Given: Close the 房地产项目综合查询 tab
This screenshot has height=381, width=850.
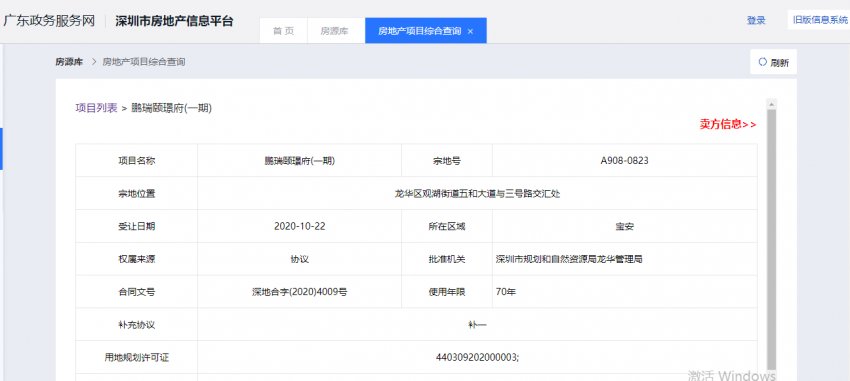Looking at the screenshot, I should tap(470, 31).
